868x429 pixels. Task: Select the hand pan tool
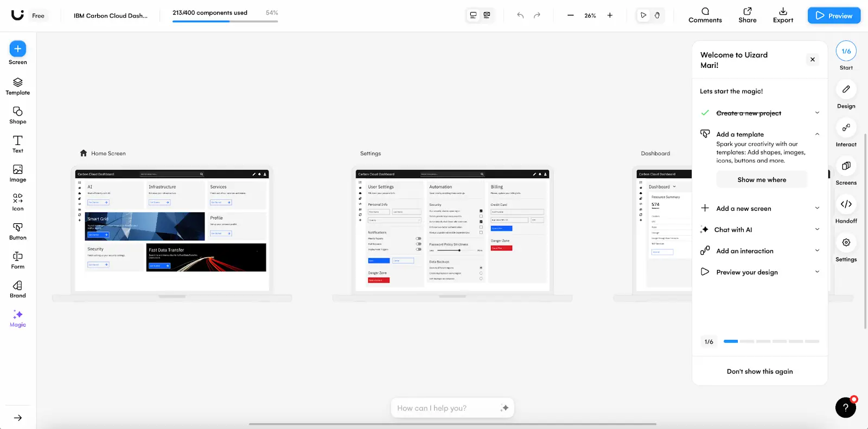[x=657, y=15]
